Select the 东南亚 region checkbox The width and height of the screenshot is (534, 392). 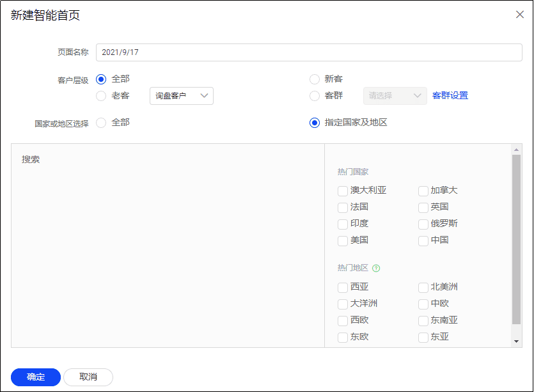click(x=423, y=320)
